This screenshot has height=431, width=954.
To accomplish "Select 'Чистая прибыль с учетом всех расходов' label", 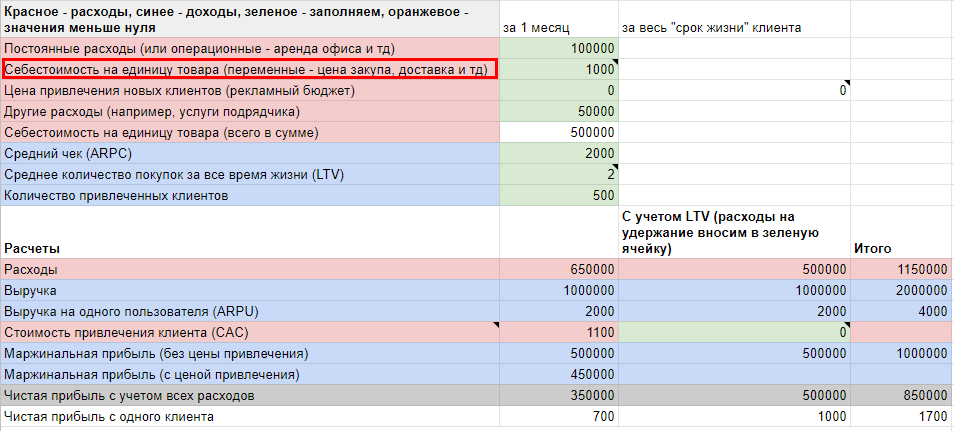I will pos(250,396).
